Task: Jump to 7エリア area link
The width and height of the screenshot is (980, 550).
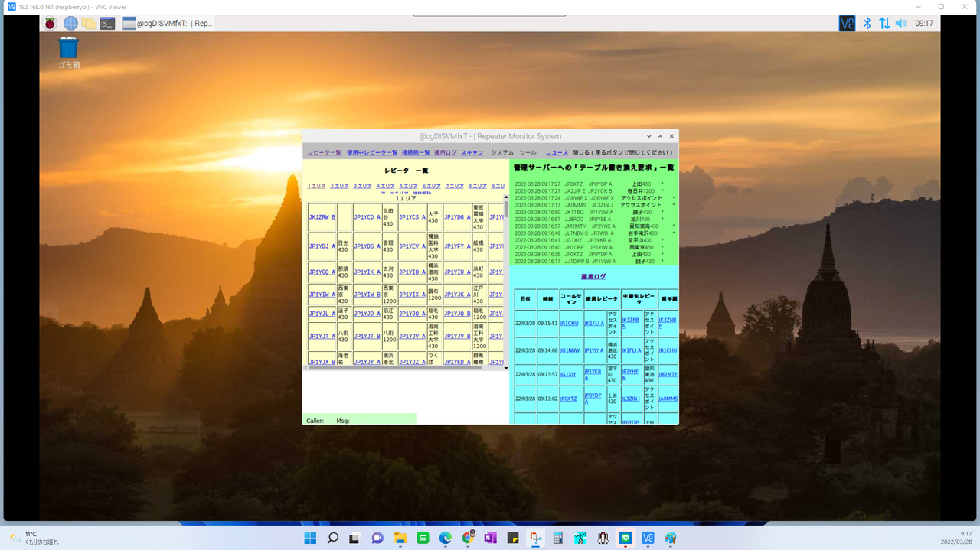Action: [455, 186]
